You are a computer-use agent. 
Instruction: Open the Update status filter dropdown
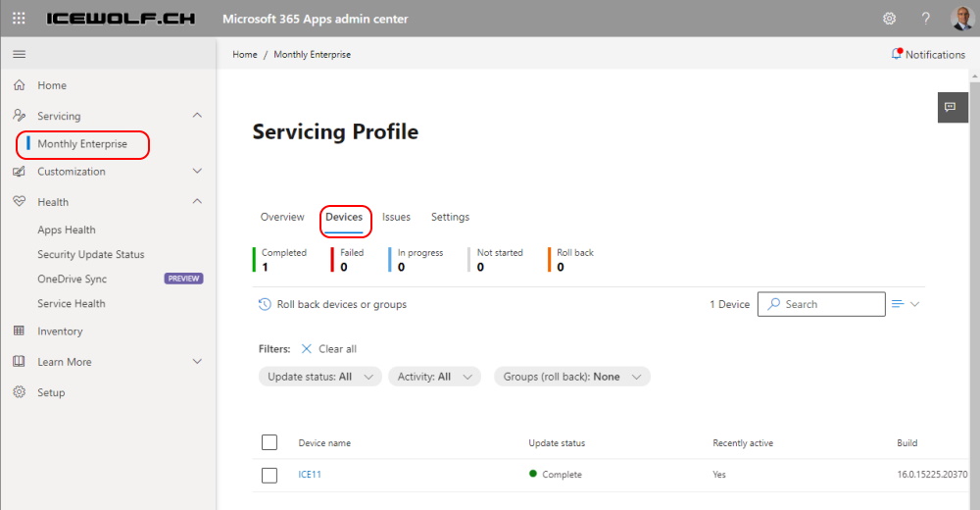pyautogui.click(x=320, y=377)
